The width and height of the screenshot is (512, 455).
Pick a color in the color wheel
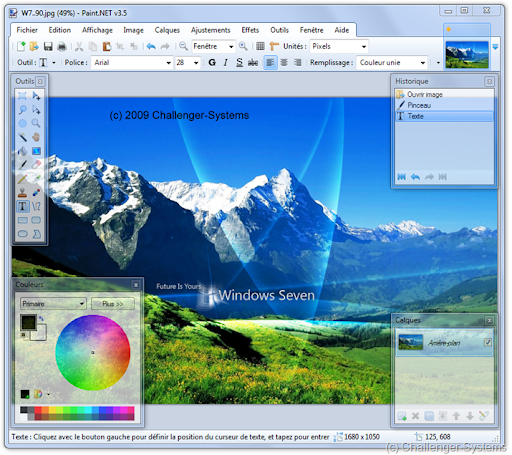pyautogui.click(x=93, y=352)
